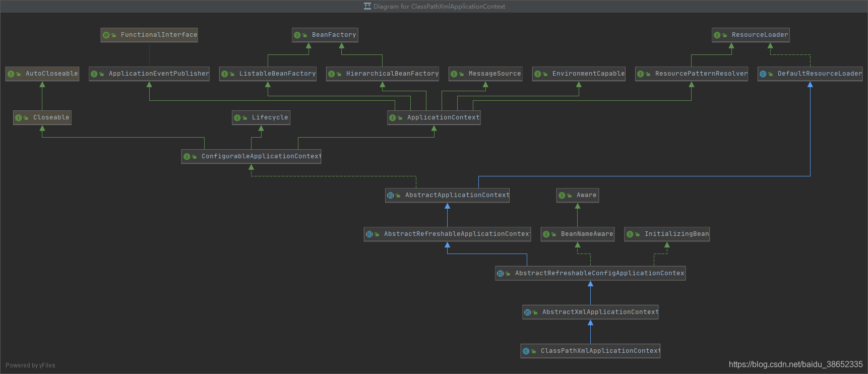Click the ApplicationContext interface icon
Screen dimensions: 868x374
pos(393,118)
